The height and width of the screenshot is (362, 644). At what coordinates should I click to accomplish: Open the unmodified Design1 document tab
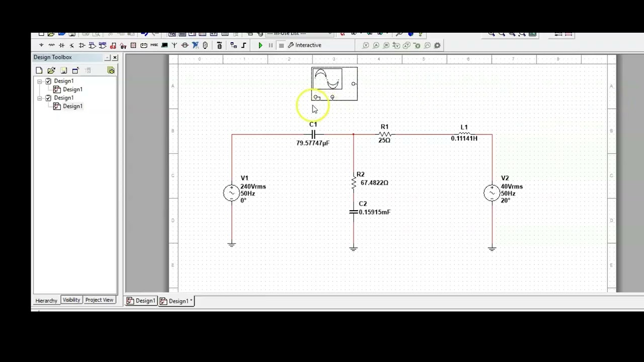click(x=141, y=301)
